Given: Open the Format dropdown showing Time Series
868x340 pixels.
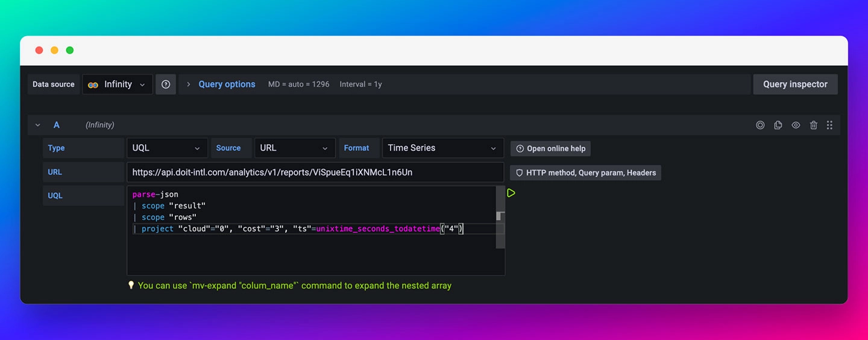Looking at the screenshot, I should (442, 148).
